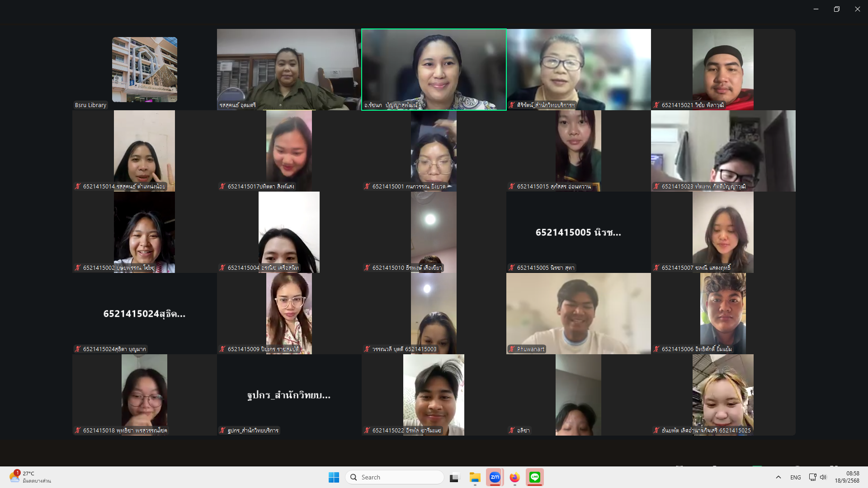Switch the ENG input language
The image size is (868, 488).
[x=796, y=477]
